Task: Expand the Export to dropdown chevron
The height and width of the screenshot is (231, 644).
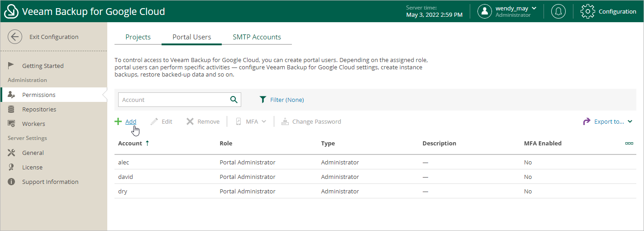Action: 630,121
